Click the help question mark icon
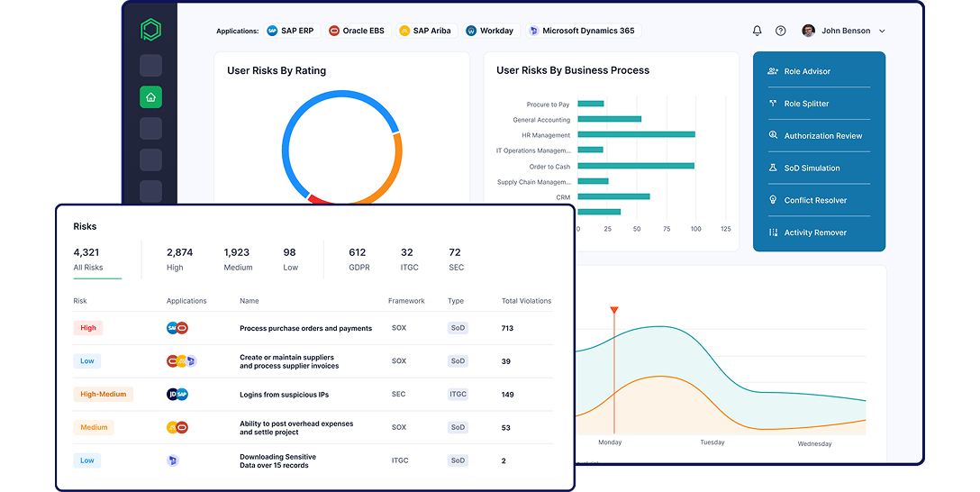Screen dimensions: 980x492 pos(781,31)
